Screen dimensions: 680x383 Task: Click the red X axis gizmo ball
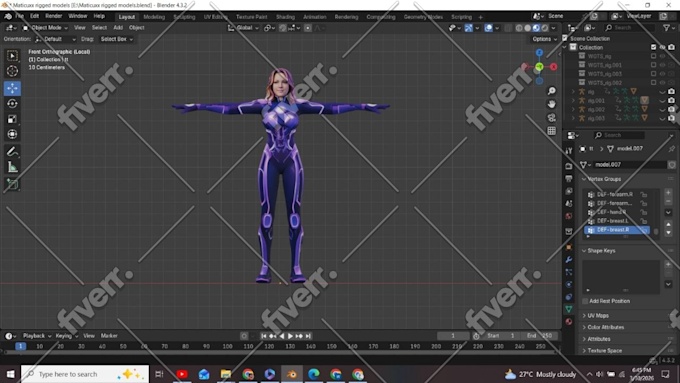[x=554, y=67]
